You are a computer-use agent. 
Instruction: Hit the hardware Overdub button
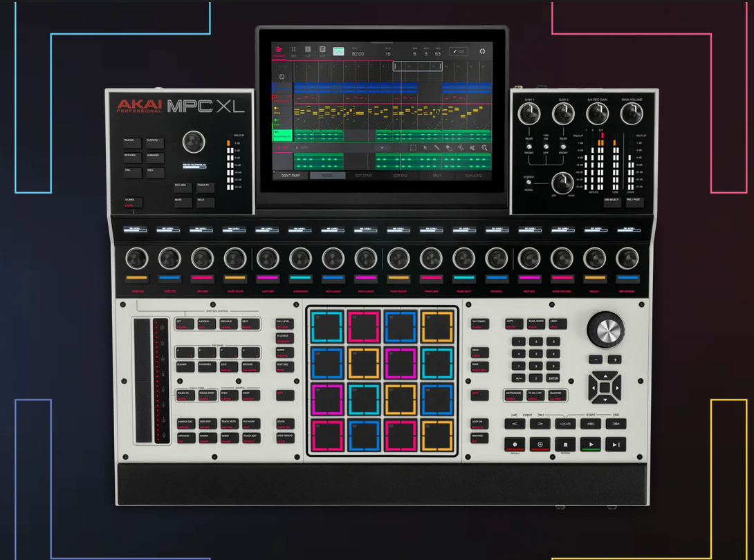click(x=540, y=445)
